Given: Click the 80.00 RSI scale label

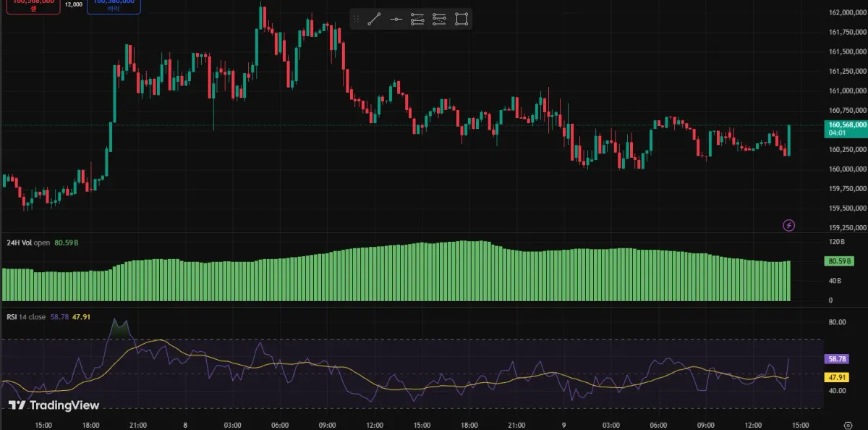Looking at the screenshot, I should (x=836, y=322).
